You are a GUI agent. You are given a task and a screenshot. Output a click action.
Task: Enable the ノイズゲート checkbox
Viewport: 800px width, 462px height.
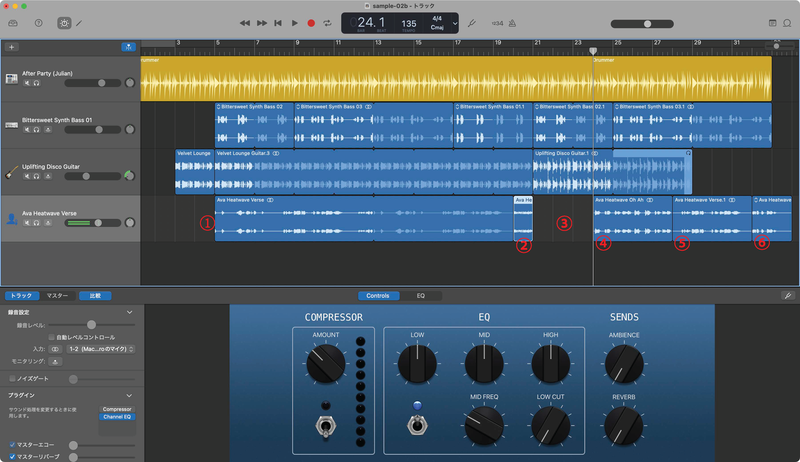(x=11, y=379)
